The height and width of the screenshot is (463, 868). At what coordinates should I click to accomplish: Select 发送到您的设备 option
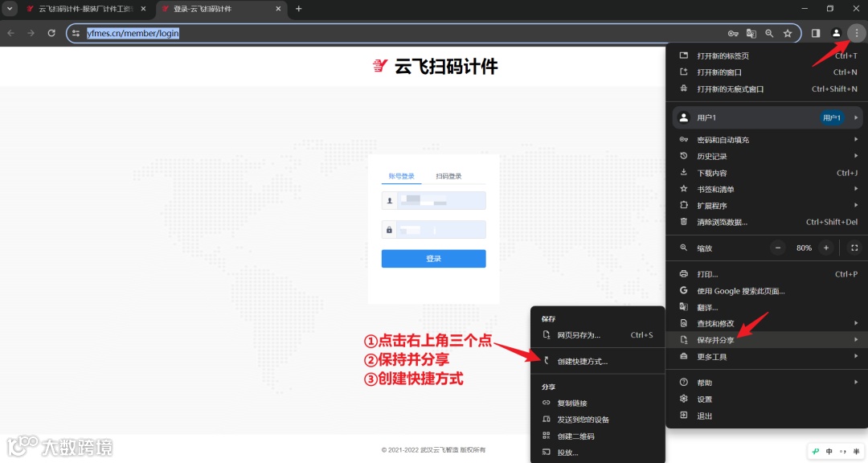click(x=598, y=420)
